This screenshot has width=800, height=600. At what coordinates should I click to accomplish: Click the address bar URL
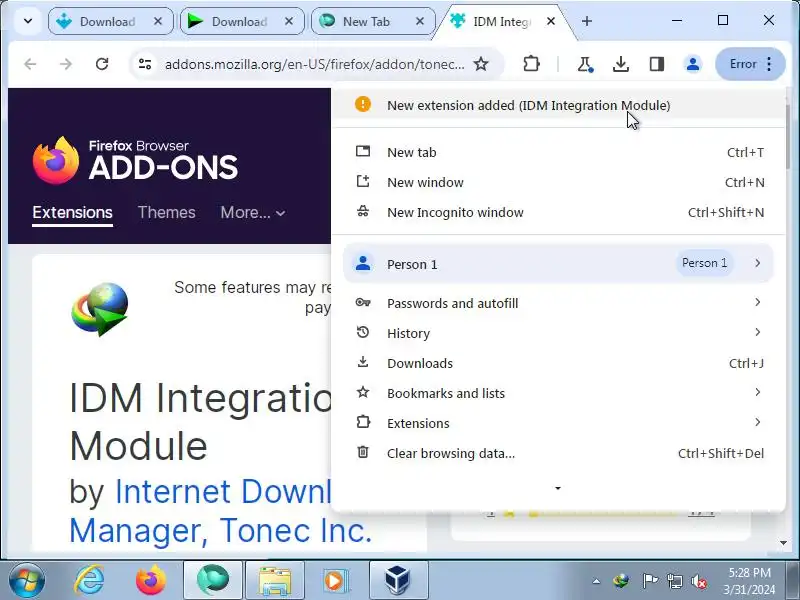[x=315, y=64]
